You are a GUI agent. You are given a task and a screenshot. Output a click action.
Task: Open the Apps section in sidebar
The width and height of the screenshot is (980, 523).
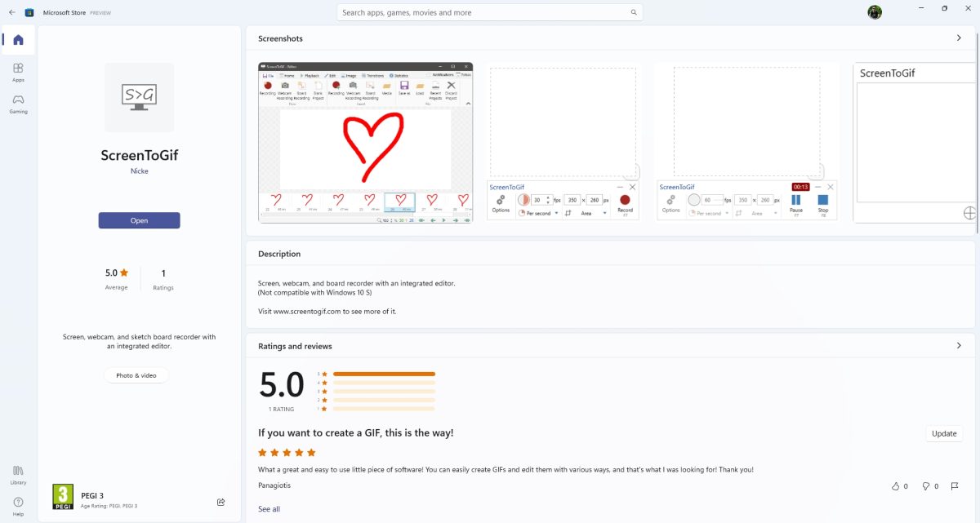(18, 72)
